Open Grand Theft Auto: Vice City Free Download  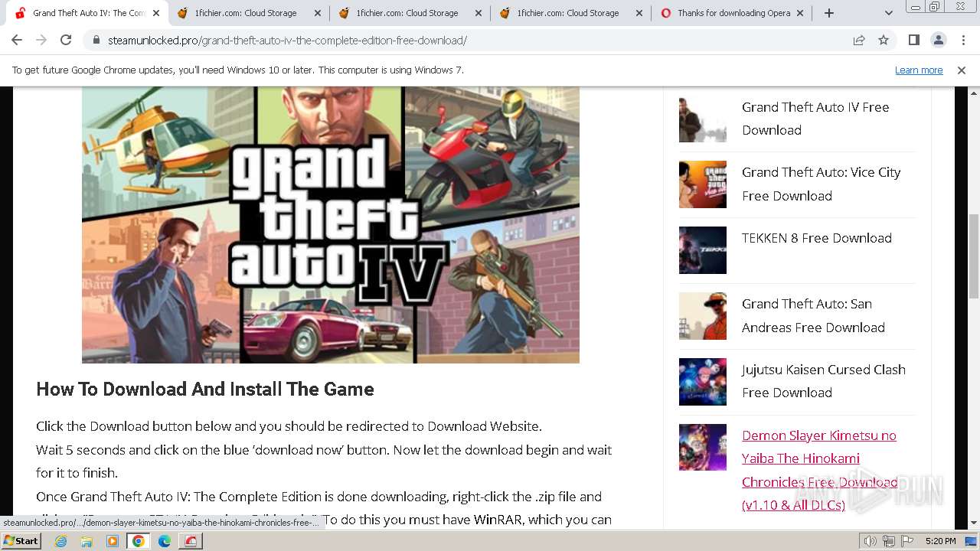pyautogui.click(x=821, y=184)
